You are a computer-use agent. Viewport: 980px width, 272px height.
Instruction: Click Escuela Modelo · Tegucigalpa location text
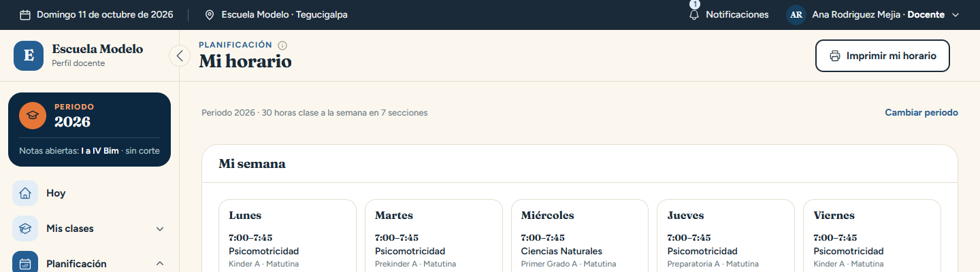click(284, 14)
